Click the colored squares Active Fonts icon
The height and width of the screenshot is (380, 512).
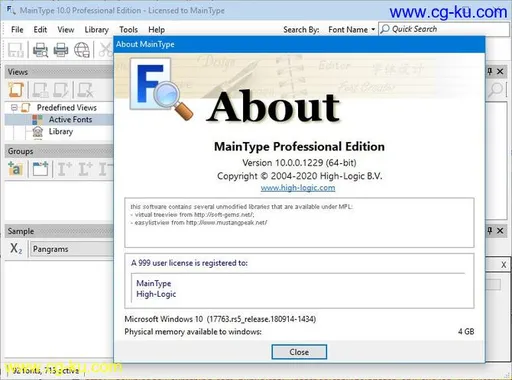[37, 119]
